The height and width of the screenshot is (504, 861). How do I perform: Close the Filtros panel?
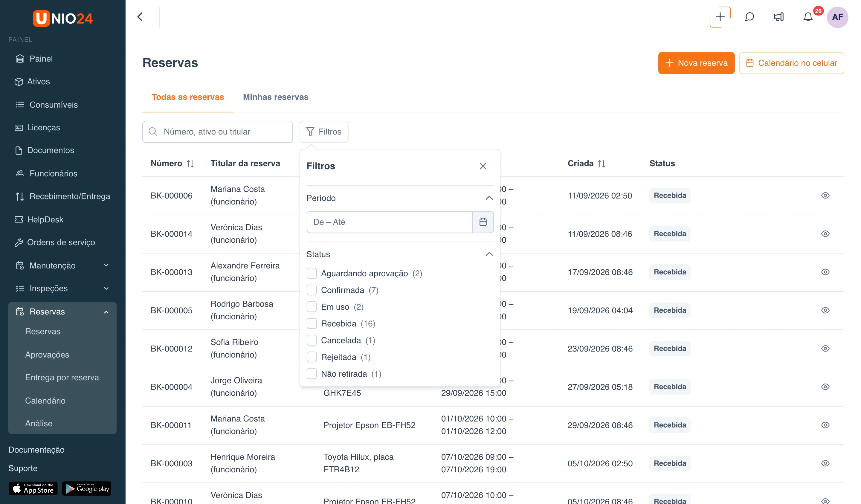pos(483,166)
